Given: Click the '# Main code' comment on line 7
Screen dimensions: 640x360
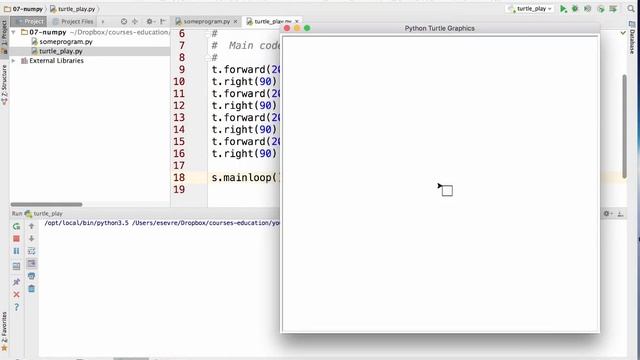Looking at the screenshot, I should click(246, 46).
